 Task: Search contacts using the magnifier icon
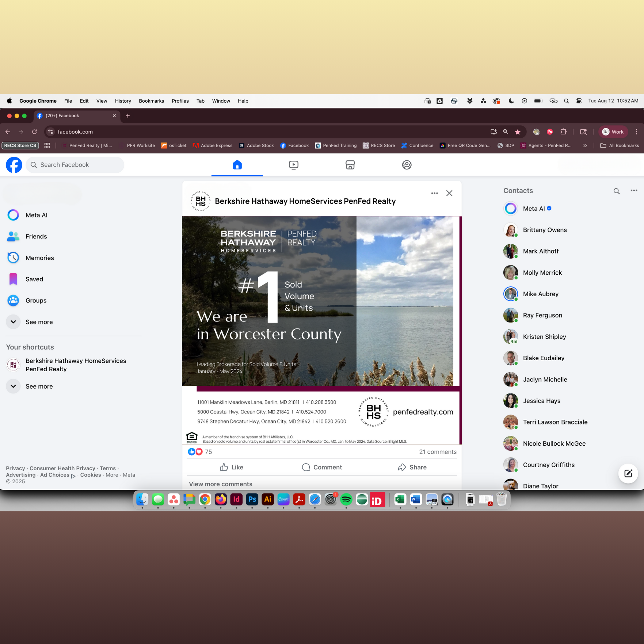pyautogui.click(x=616, y=191)
